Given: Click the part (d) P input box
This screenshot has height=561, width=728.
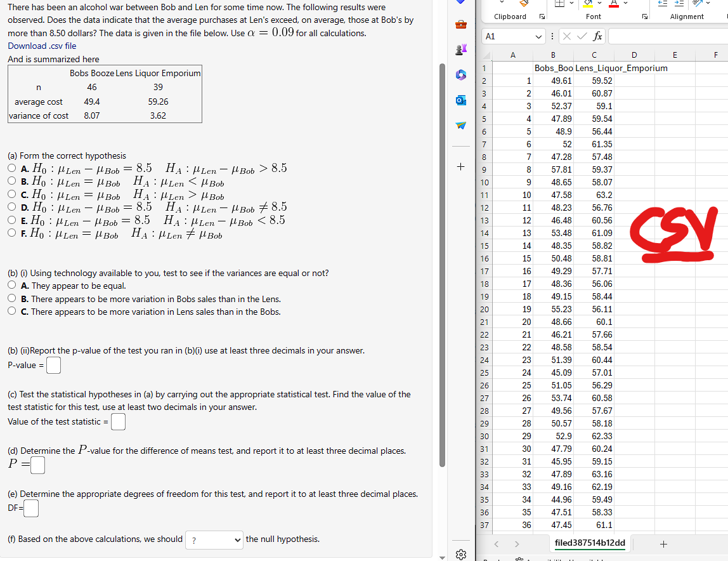Looking at the screenshot, I should [x=37, y=465].
